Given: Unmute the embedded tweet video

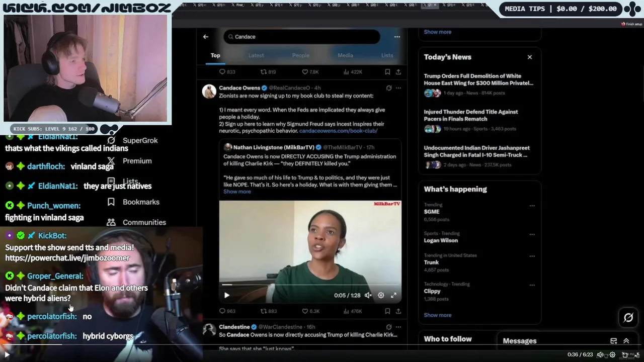Looking at the screenshot, I should (368, 295).
